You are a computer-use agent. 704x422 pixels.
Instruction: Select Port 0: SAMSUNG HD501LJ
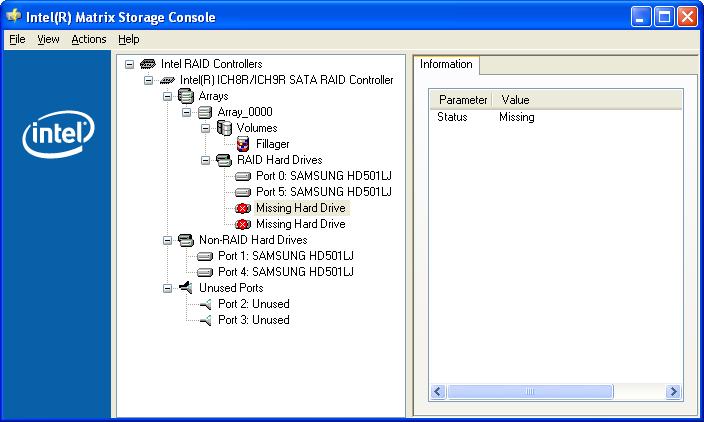(324, 176)
